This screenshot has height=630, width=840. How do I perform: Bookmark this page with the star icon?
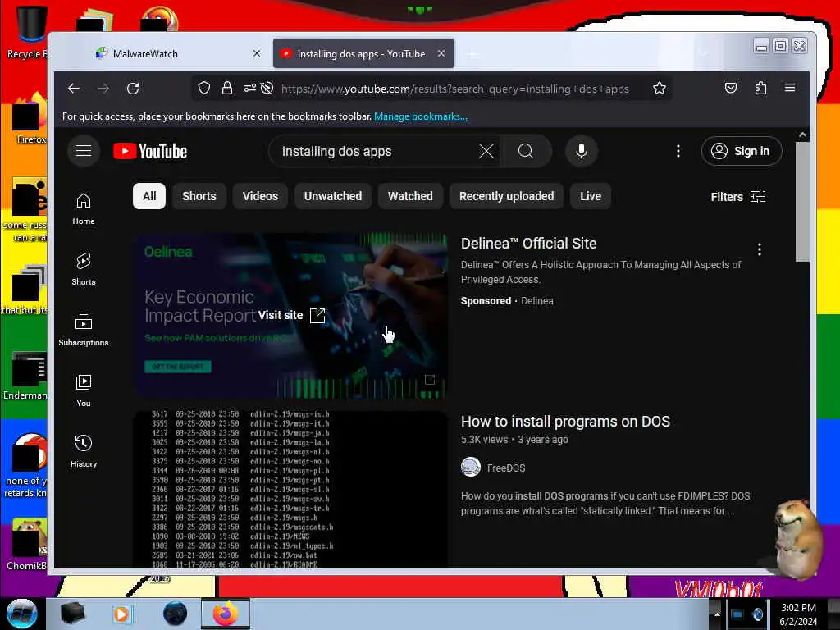pyautogui.click(x=660, y=89)
